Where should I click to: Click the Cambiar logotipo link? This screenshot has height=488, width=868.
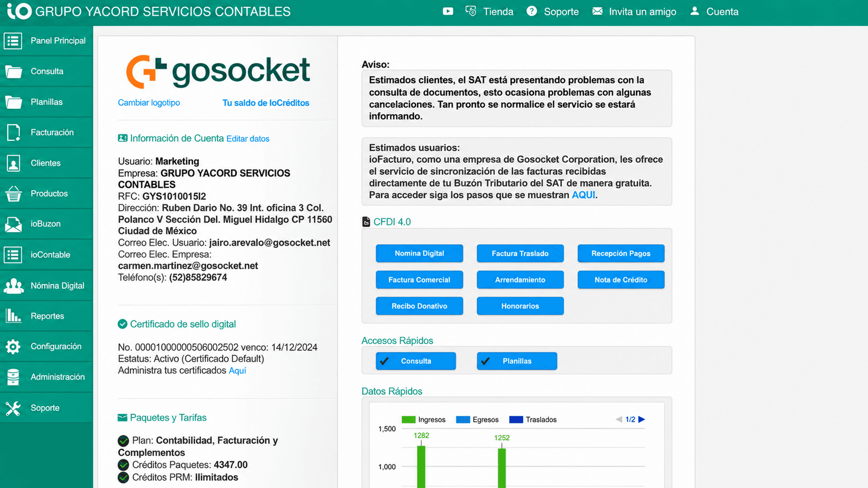[149, 103]
